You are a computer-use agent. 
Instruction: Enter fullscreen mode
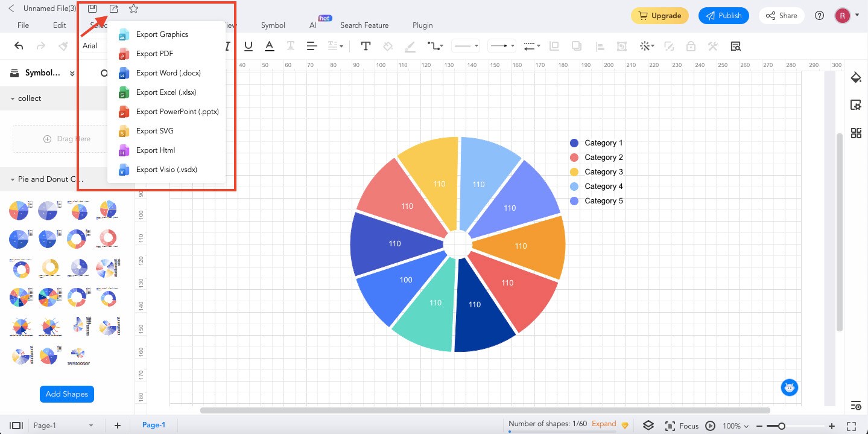coord(851,426)
